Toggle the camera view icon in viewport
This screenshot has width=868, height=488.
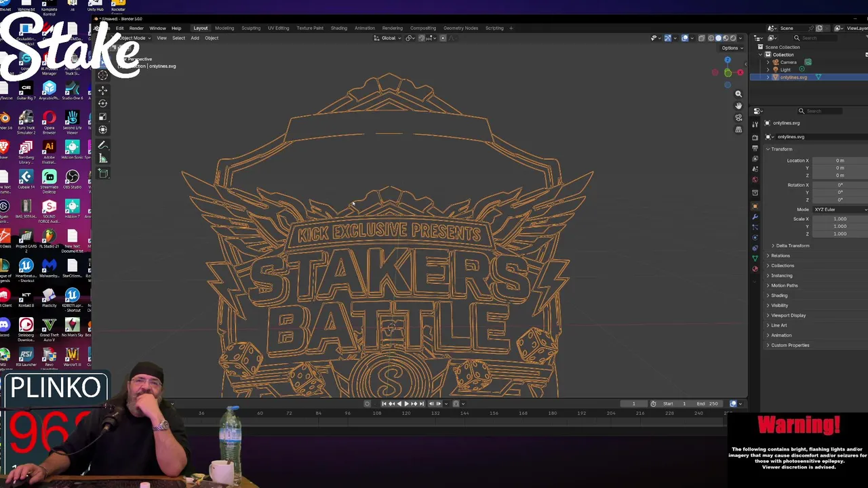[738, 118]
